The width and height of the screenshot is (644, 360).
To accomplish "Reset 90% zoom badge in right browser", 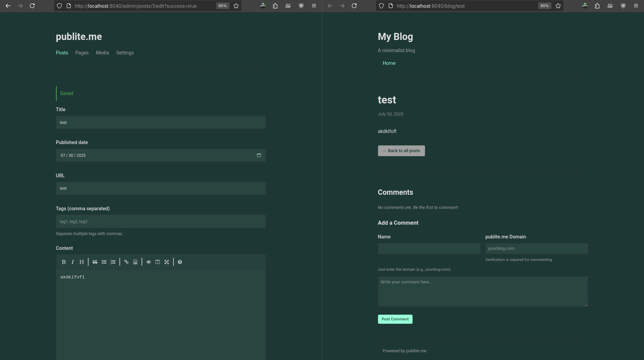I will point(545,6).
